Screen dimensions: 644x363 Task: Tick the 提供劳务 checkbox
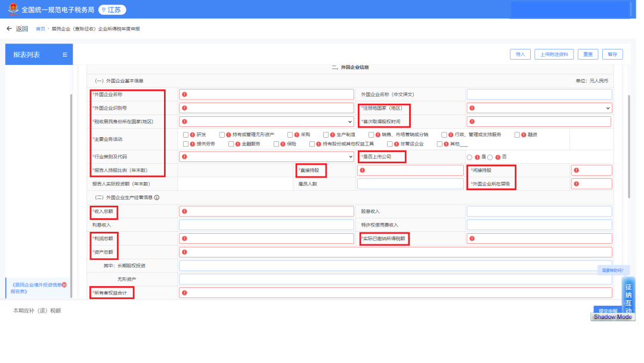click(185, 144)
